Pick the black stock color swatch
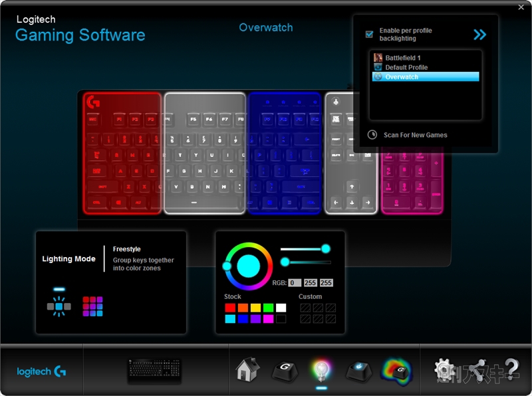Image resolution: width=532 pixels, height=396 pixels. click(281, 319)
